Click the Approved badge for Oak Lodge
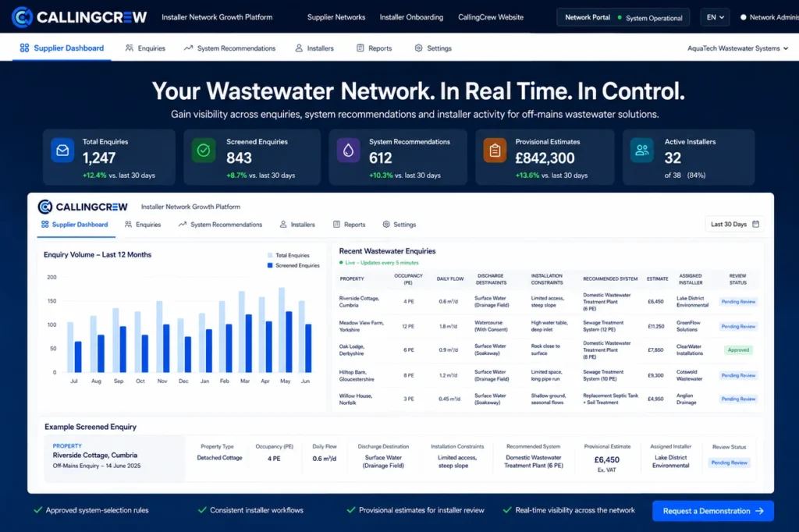 738,350
